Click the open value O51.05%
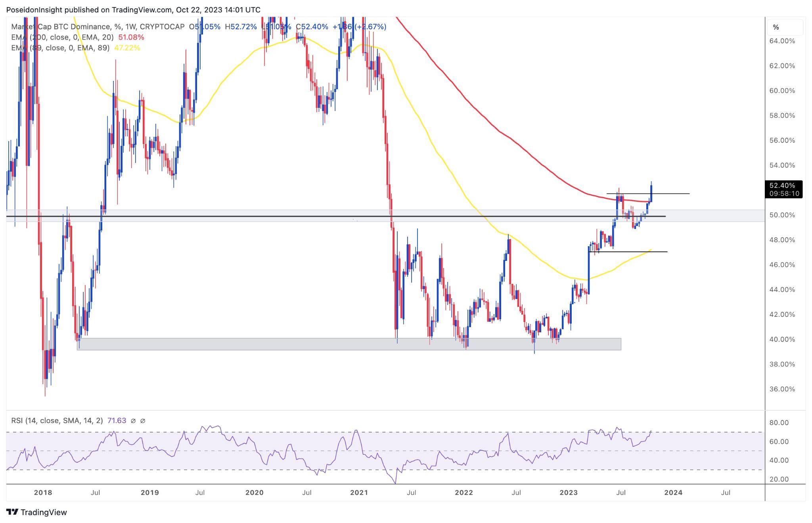Viewport: 812px width, 523px height. pyautogui.click(x=205, y=27)
